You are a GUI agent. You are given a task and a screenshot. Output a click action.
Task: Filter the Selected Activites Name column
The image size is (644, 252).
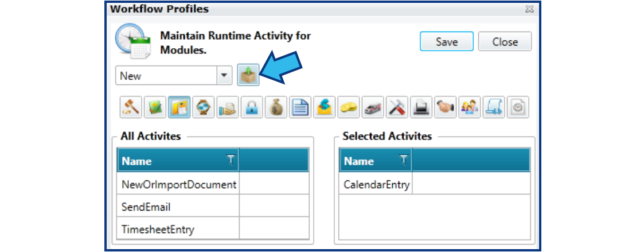404,160
